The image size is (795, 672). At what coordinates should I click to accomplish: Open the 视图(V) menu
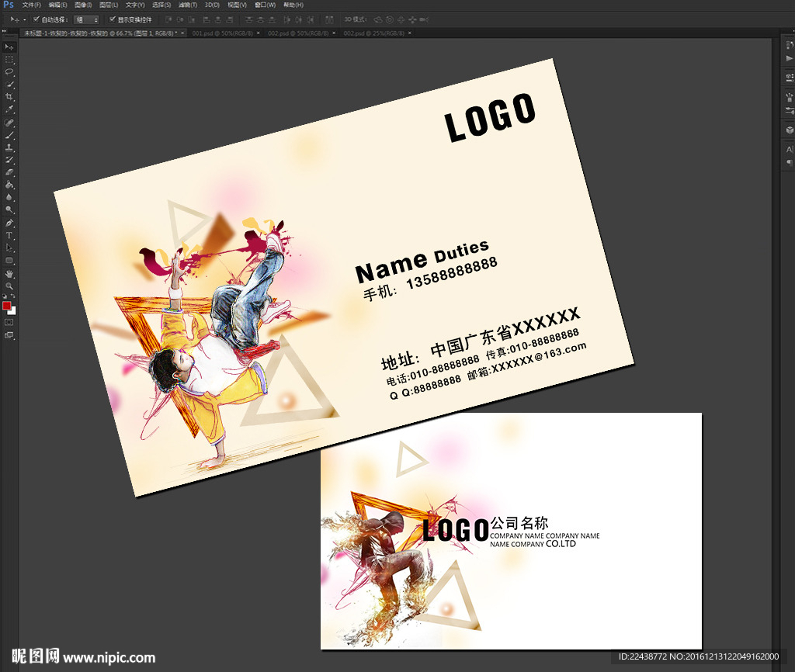tap(237, 5)
